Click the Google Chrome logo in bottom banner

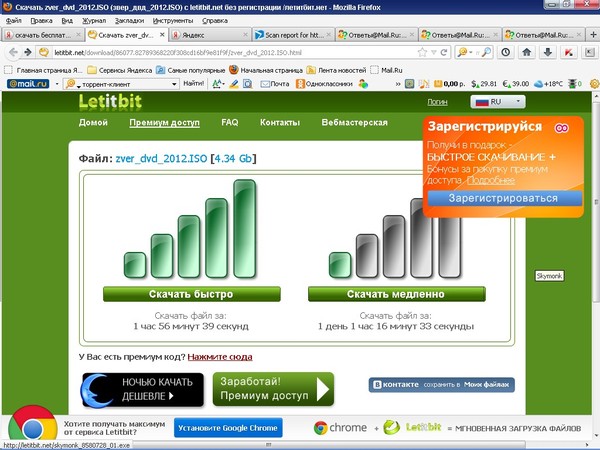(x=33, y=424)
